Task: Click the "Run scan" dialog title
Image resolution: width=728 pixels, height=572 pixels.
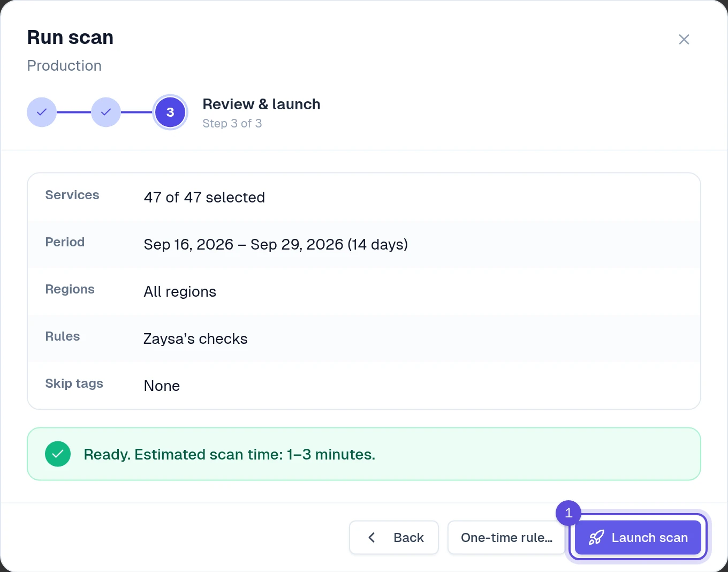Action: 70,37
